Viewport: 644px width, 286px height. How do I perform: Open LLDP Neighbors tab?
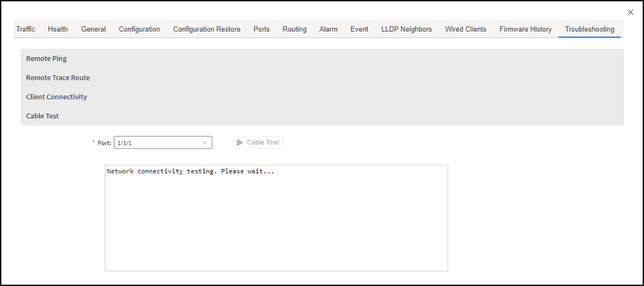pos(407,29)
